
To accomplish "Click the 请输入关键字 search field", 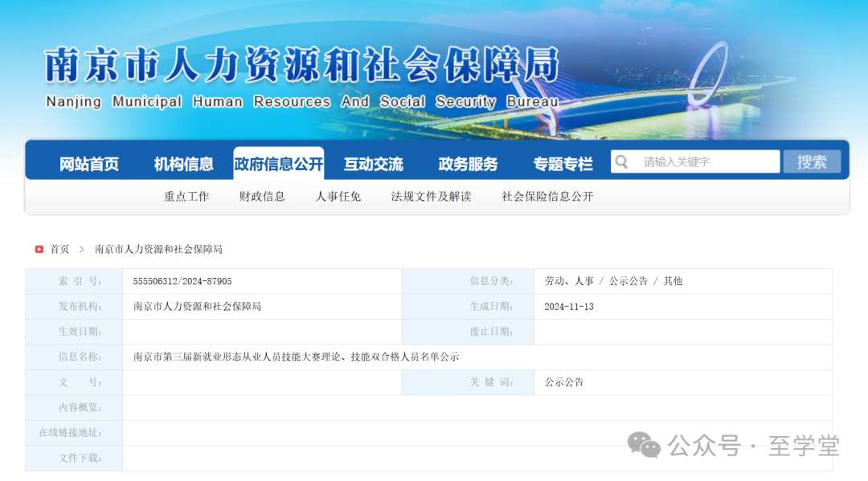I will (x=695, y=161).
